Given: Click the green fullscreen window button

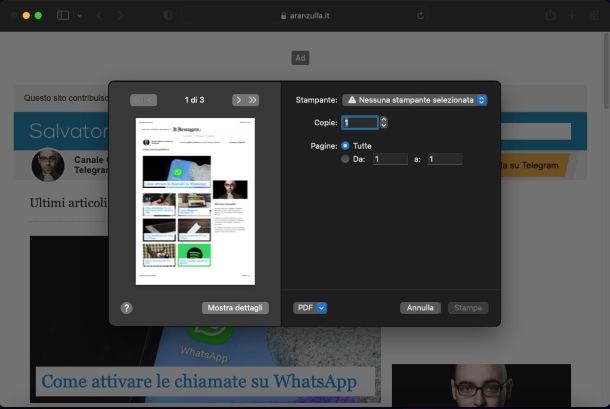Looking at the screenshot, I should point(38,16).
